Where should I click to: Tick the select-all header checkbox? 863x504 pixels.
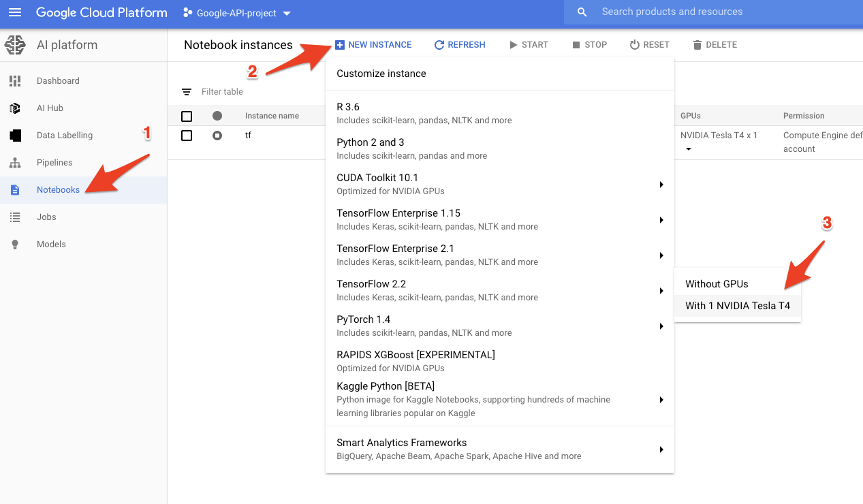point(187,116)
